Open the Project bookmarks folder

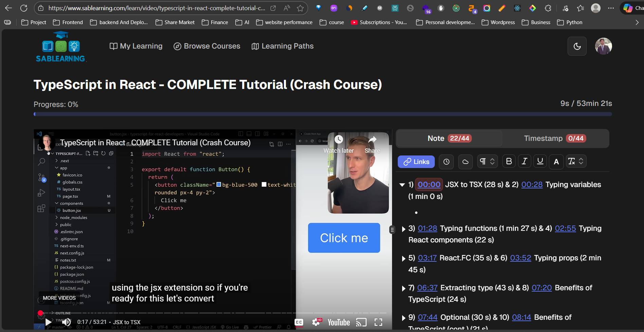pos(34,22)
